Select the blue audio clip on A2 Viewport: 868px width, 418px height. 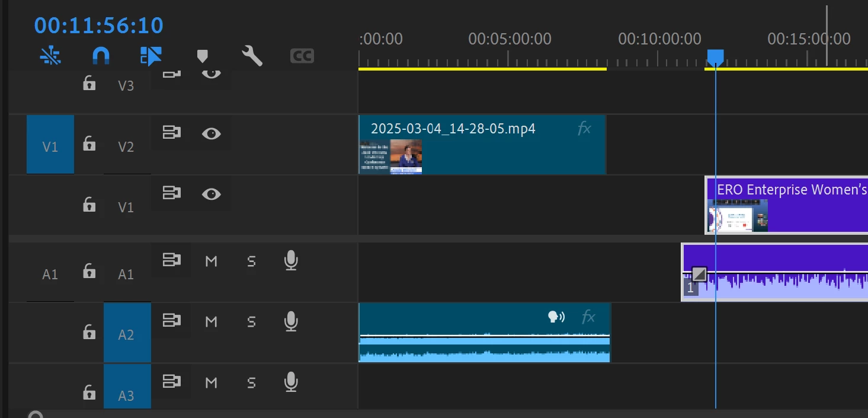[485, 333]
